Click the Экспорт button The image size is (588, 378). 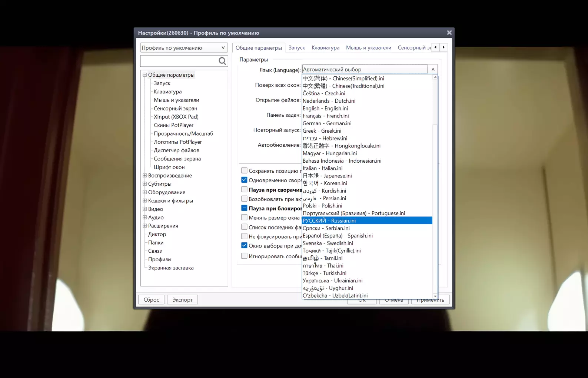[x=182, y=299]
